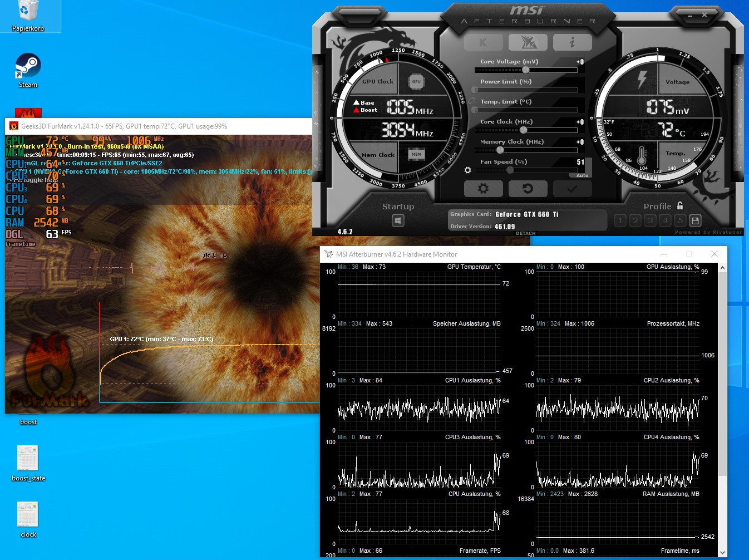This screenshot has width=749, height=560.
Task: Click the Hardware Monitor vertical scrollbar thumb
Action: click(x=723, y=374)
